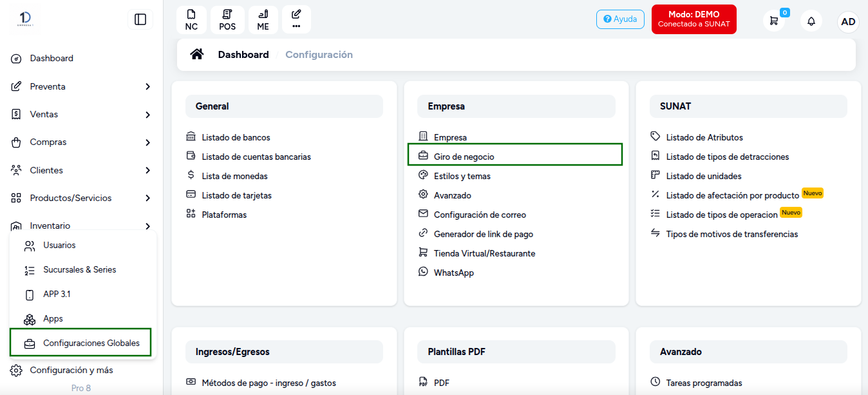The image size is (868, 395).
Task: Expand the Productos/Servicios menu
Action: 81,198
